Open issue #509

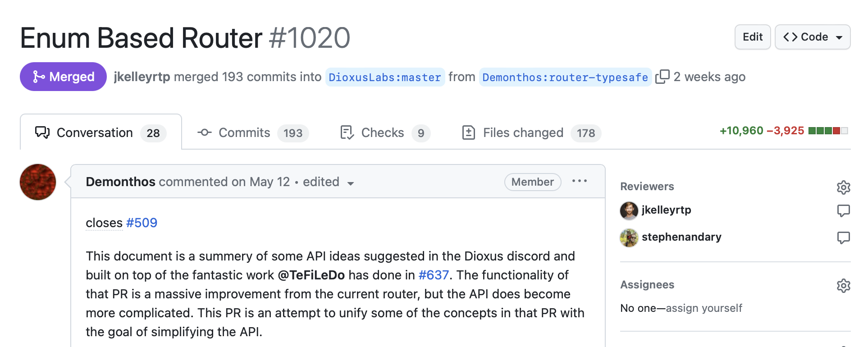(142, 223)
